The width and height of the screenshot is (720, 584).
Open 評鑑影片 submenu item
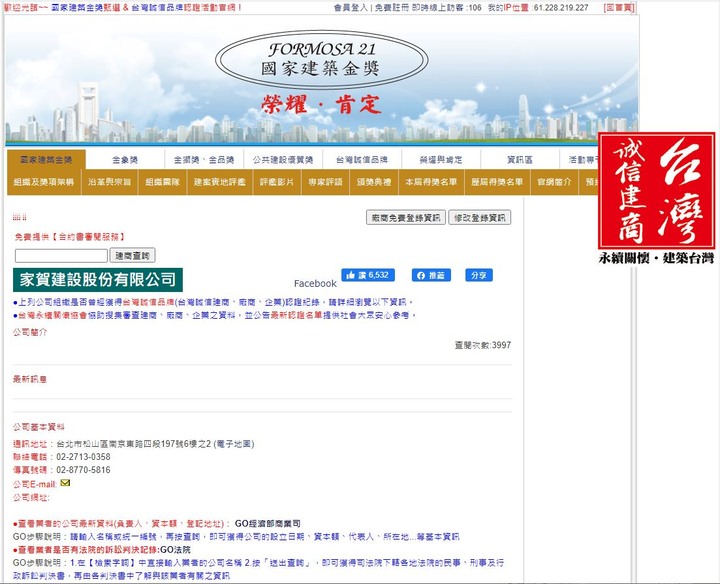pos(276,182)
